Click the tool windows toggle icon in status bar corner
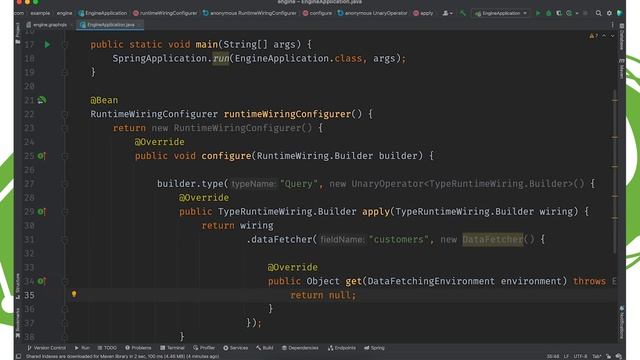Image resolution: width=640 pixels, height=360 pixels. [x=18, y=356]
